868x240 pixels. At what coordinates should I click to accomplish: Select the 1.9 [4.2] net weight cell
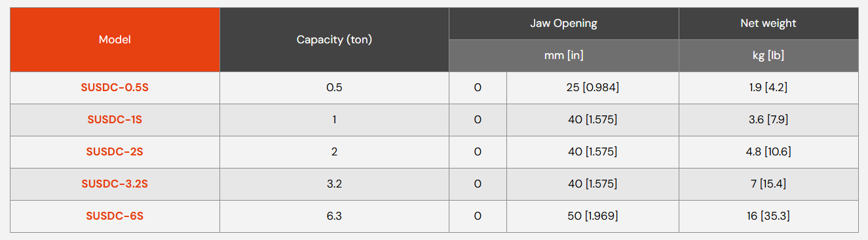[x=768, y=88]
